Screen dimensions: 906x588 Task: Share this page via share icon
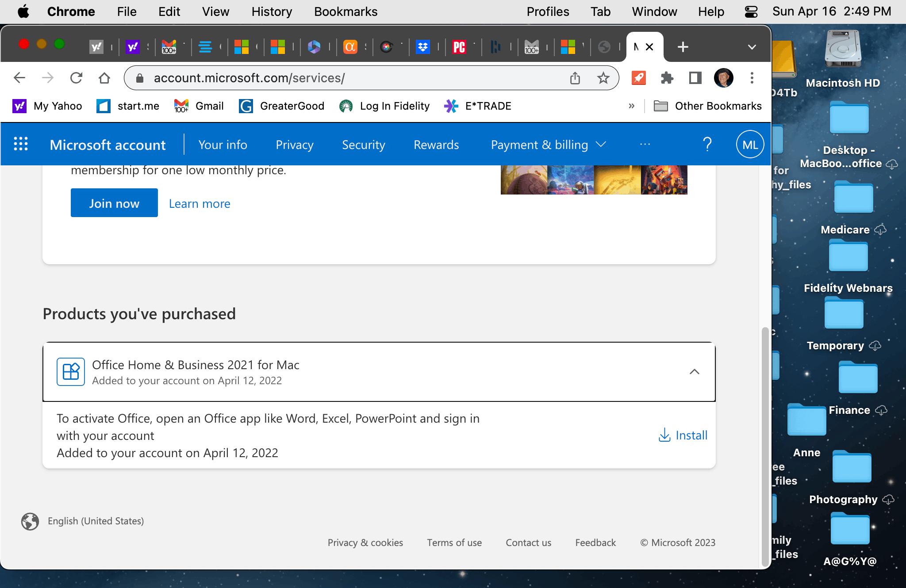click(x=575, y=78)
